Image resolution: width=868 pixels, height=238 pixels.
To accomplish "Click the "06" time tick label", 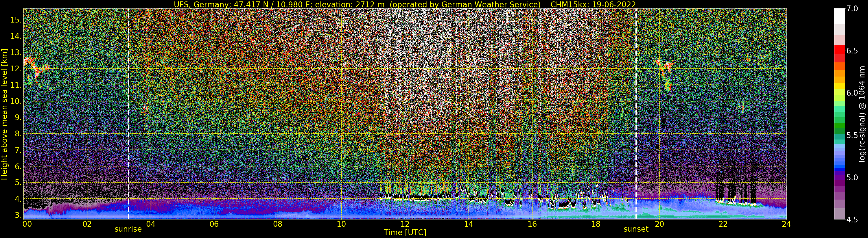I will [214, 224].
